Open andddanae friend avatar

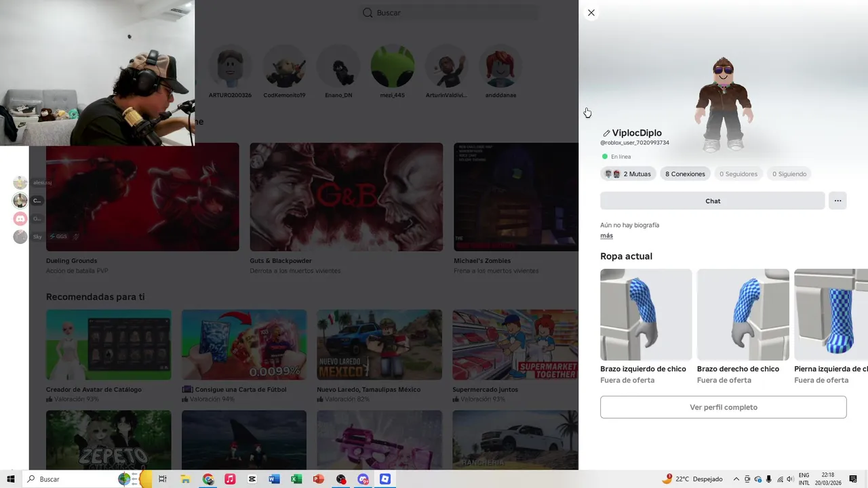(x=500, y=67)
